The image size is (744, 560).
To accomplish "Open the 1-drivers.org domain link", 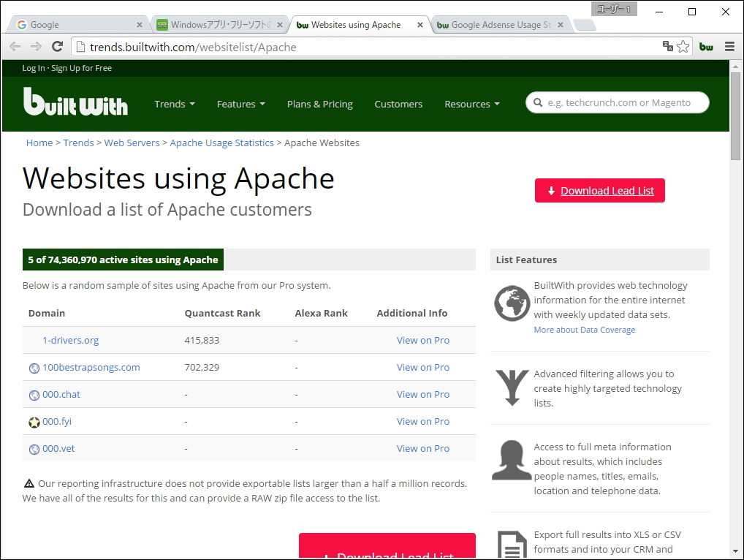I will pos(70,340).
